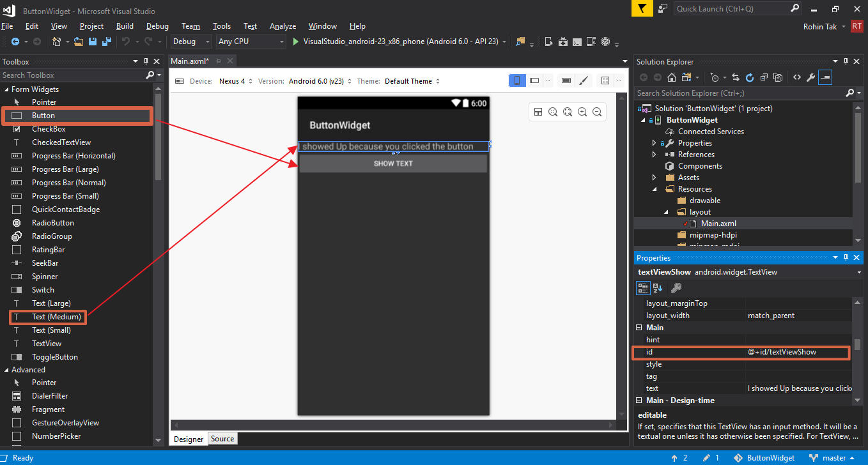868x465 pixels.
Task: Click the New Project toolbar icon
Action: 57,42
